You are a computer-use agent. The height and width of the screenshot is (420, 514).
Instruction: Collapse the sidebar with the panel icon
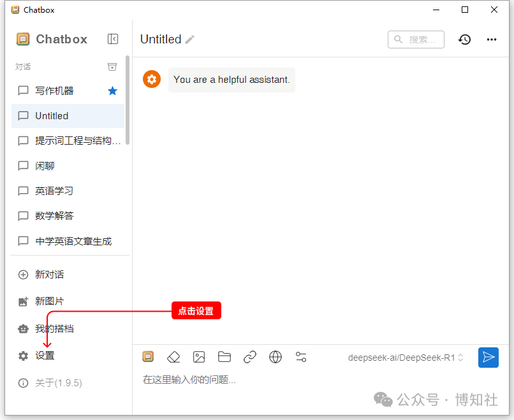pos(113,39)
